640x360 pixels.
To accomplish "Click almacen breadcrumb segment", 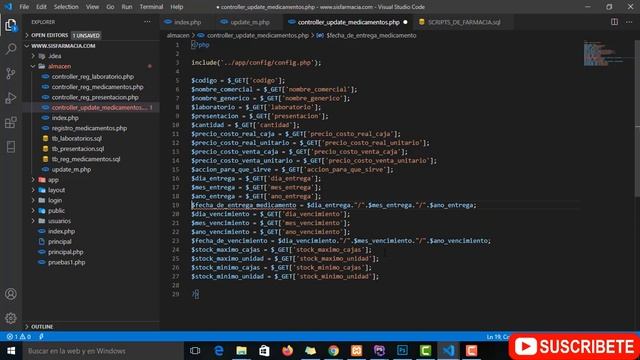I will click(x=178, y=36).
